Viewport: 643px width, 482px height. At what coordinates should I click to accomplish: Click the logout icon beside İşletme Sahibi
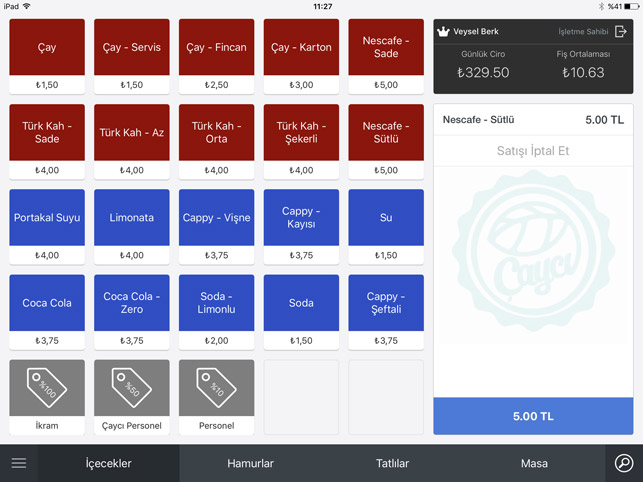click(x=621, y=32)
